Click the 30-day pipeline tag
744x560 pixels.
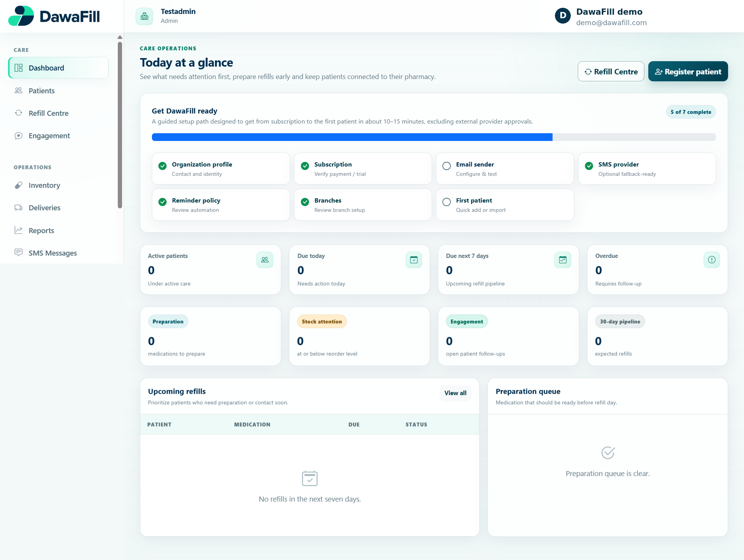tap(620, 321)
